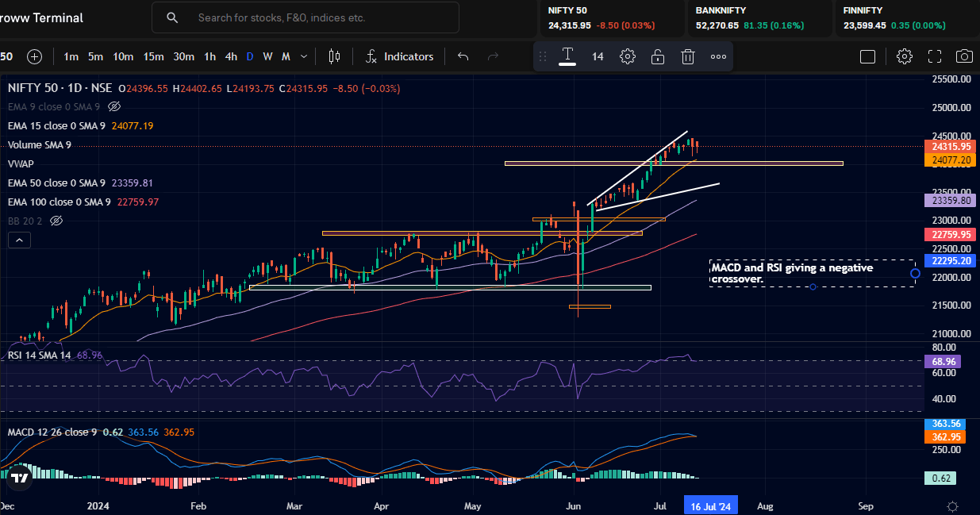Take a chart snapshot with camera icon
Image resolution: width=980 pixels, height=515 pixels.
[964, 56]
